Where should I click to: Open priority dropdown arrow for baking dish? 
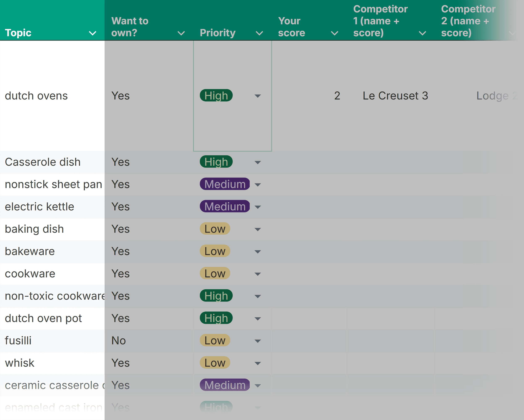click(258, 229)
